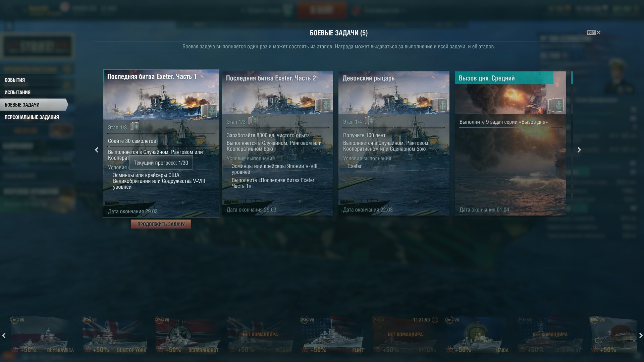Show next combat missions with right arrow

click(579, 150)
